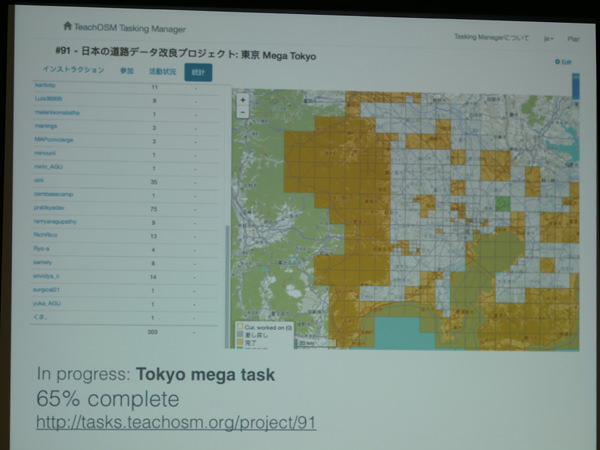Switch to the 参加 tab
This screenshot has width=600, height=450.
[x=125, y=72]
